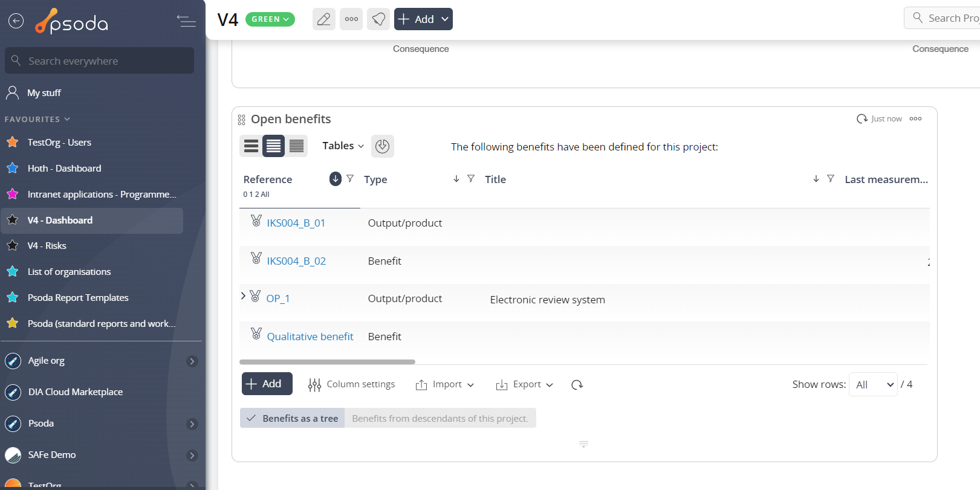This screenshot has width=980, height=490.
Task: Toggle Benefits as a tree option
Action: click(x=293, y=418)
